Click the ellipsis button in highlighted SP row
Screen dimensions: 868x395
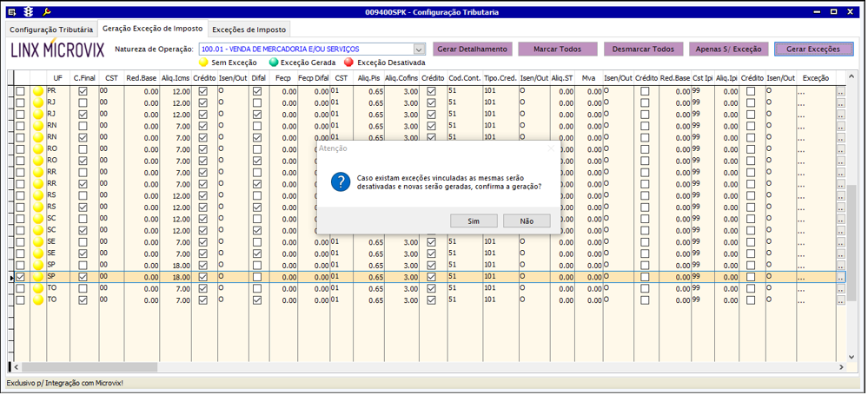pos(840,277)
